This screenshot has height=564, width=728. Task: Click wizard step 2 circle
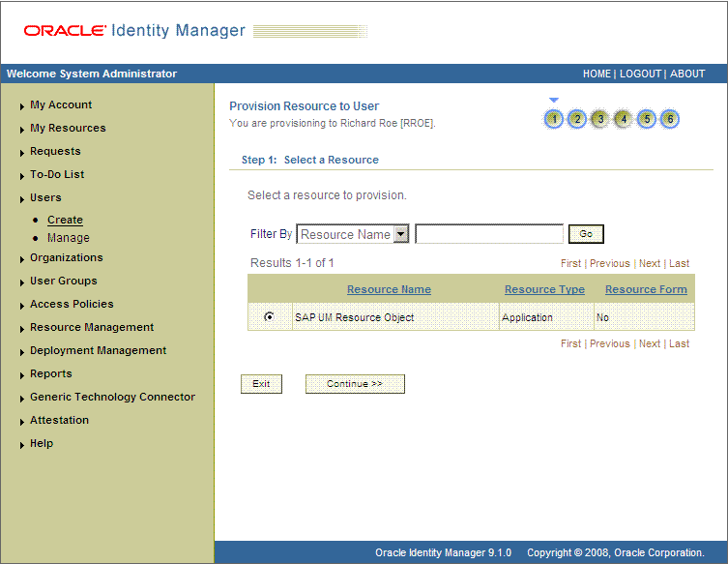(577, 119)
